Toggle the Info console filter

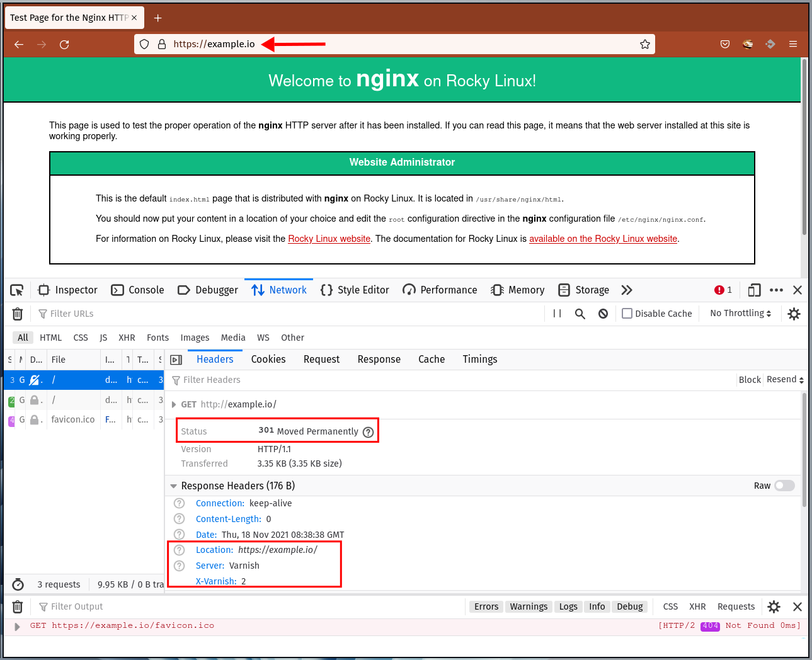coord(597,606)
